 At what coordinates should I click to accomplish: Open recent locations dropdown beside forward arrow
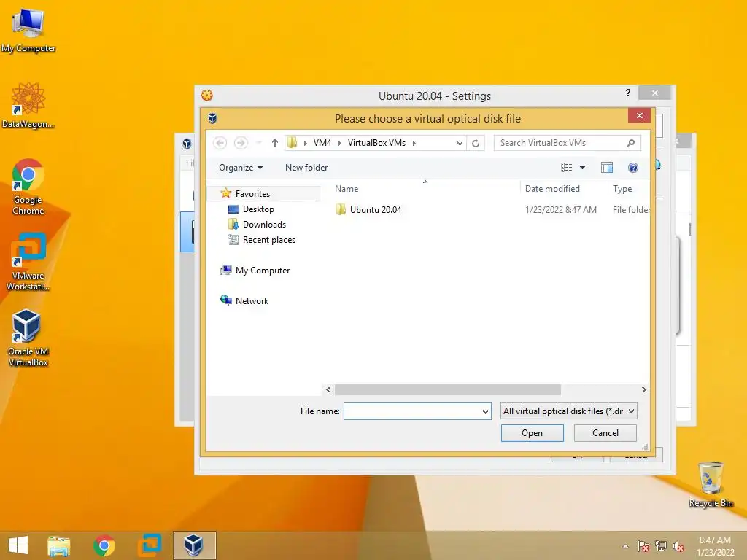pos(259,143)
